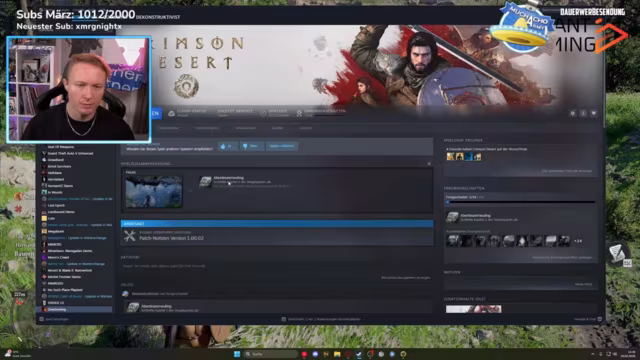Open File Explorer from the taskbar

point(337,354)
